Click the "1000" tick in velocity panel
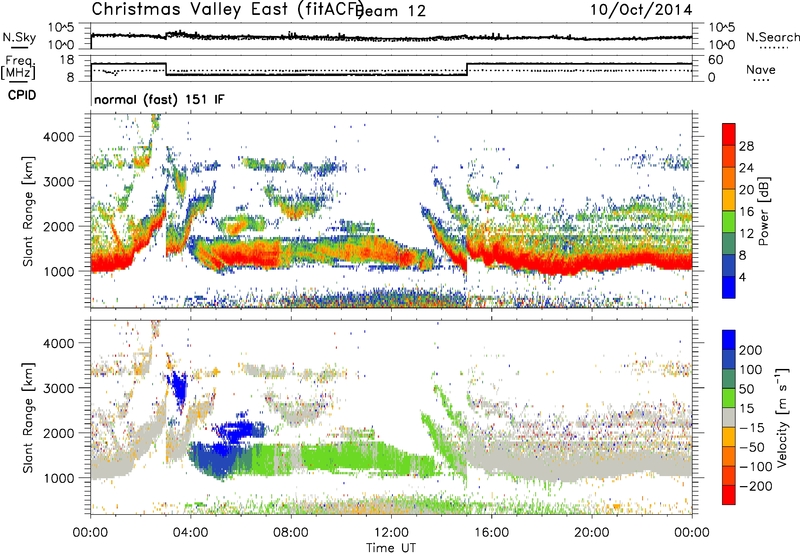800x554 pixels. click(59, 478)
